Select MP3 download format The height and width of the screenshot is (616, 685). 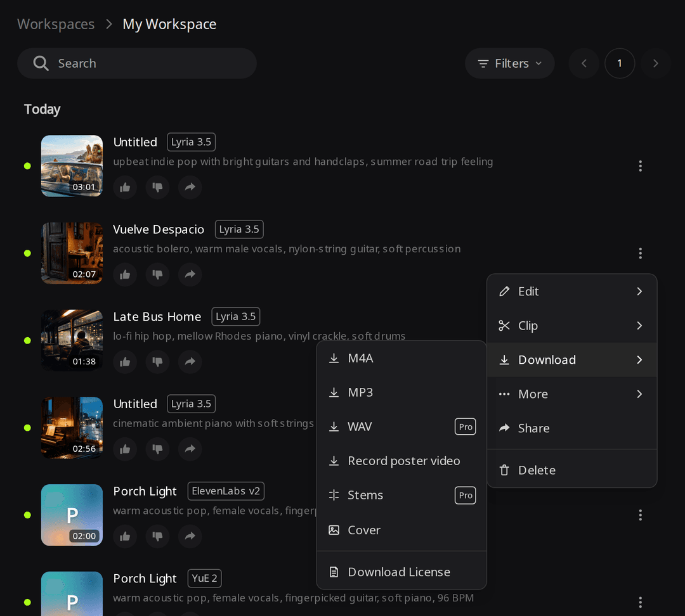401,392
